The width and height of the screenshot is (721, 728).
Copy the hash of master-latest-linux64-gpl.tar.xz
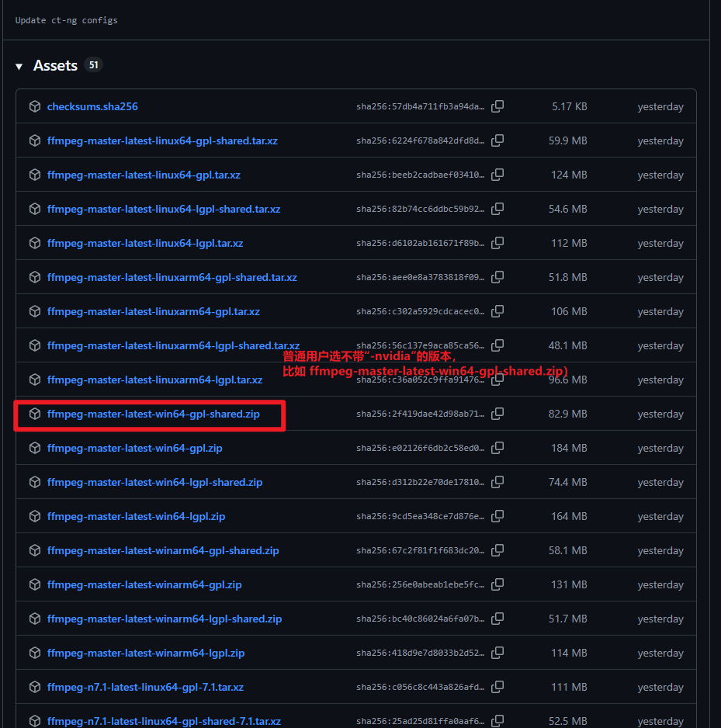click(497, 175)
